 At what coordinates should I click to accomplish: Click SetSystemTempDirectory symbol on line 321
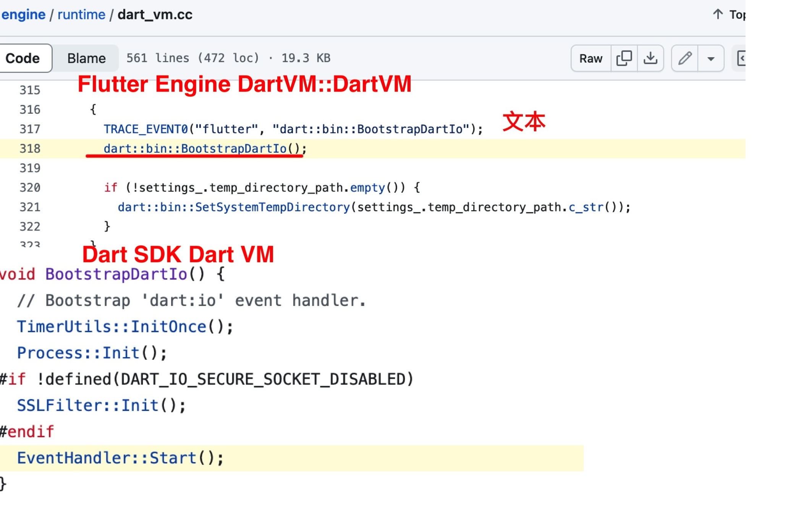[x=272, y=207]
